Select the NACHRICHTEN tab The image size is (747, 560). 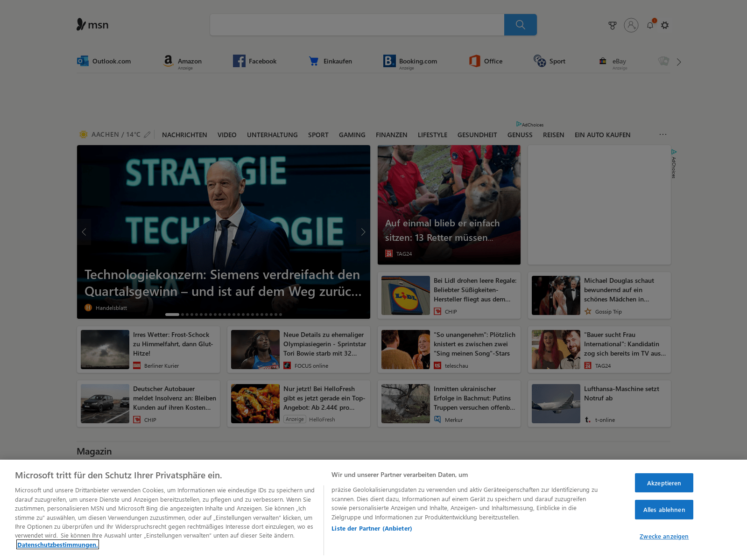coord(184,135)
